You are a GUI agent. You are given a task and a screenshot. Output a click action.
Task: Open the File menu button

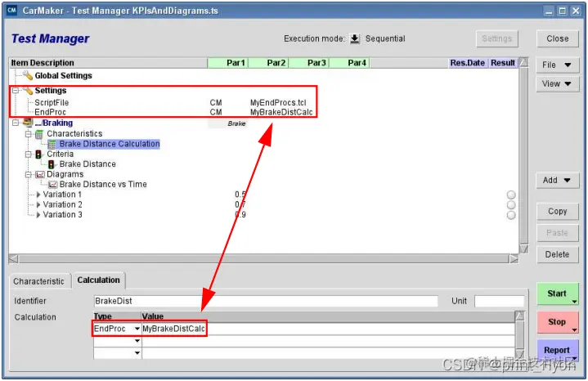click(557, 65)
